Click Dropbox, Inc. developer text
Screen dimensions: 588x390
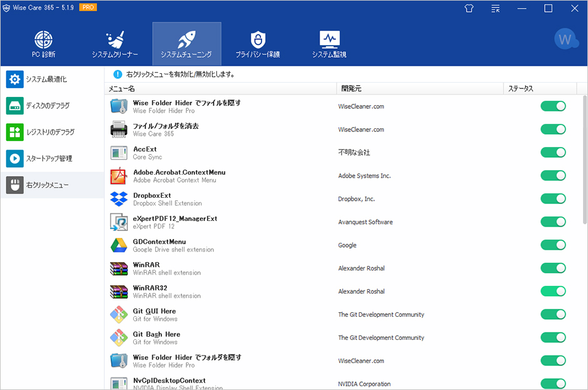[357, 199]
